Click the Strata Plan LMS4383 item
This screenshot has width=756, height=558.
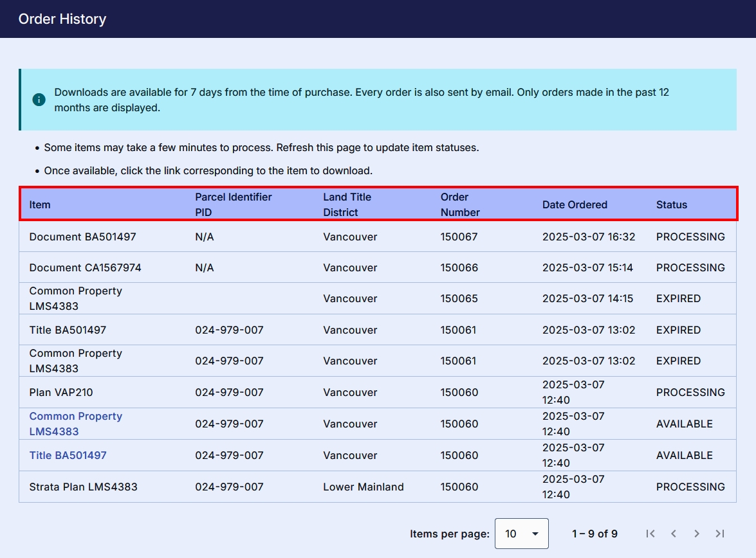84,487
